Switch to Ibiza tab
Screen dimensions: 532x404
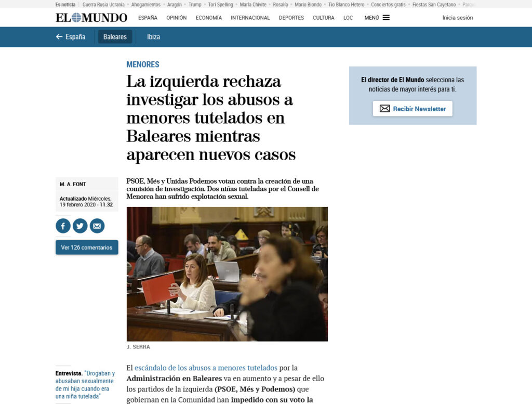click(153, 37)
